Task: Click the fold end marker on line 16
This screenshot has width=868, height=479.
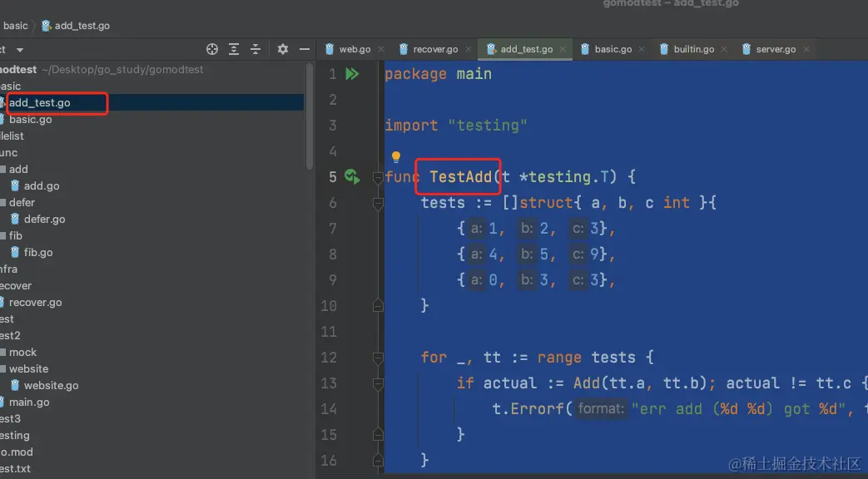Action: pos(378,460)
